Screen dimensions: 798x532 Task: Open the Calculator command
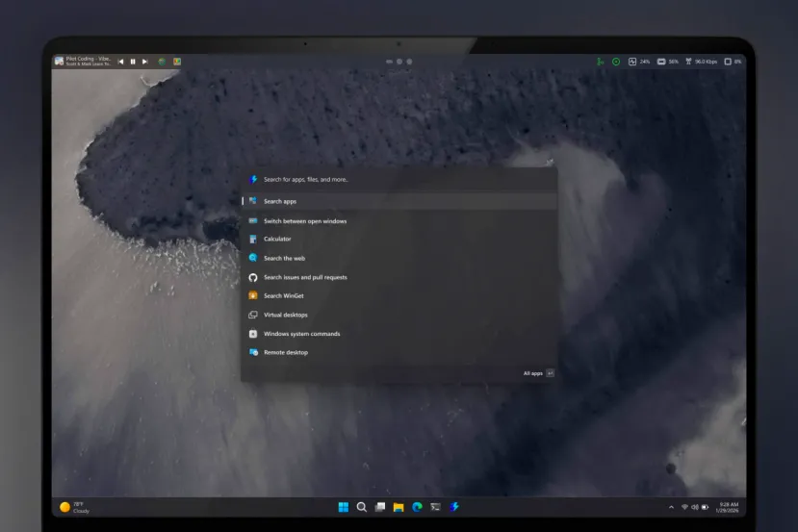(399, 239)
